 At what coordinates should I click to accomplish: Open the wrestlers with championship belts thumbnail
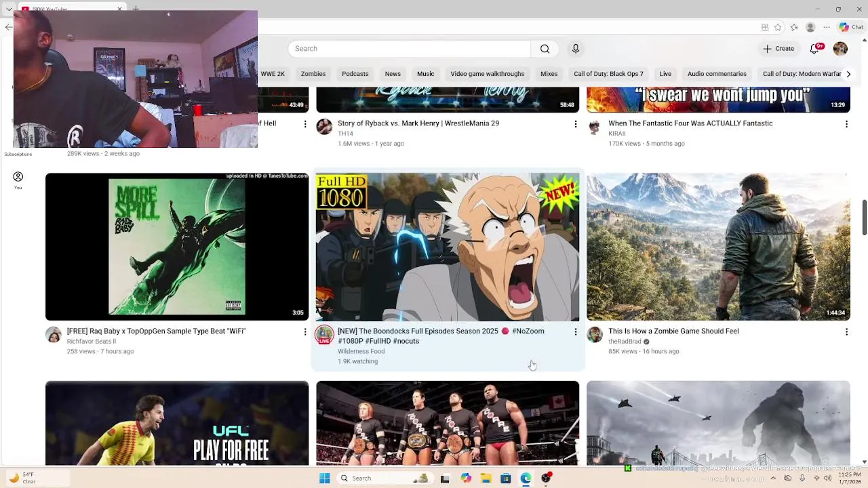coord(448,424)
